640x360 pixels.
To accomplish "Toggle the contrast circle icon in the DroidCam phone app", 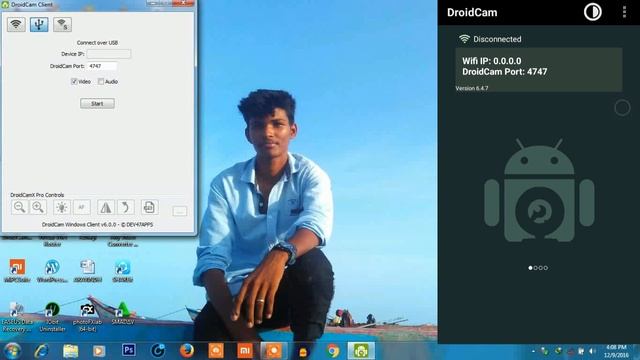I will point(592,12).
